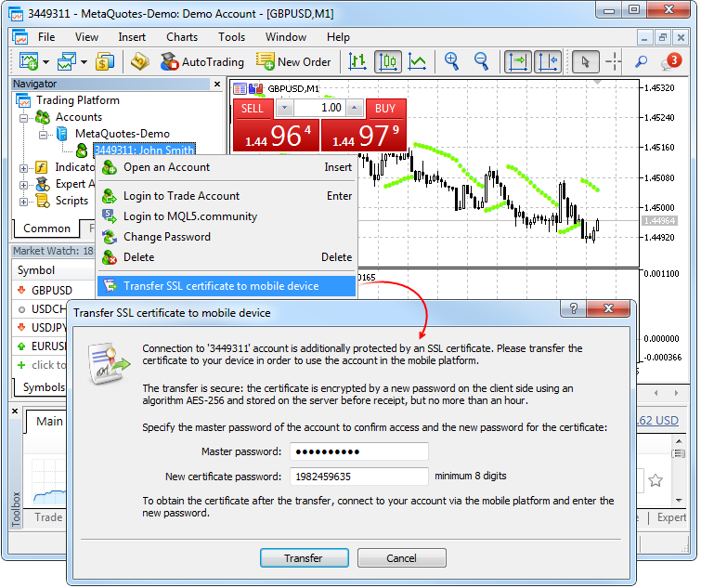This screenshot has width=701, height=588.
Task: Choose Transfer SSL certificate to mobile device
Action: click(x=227, y=286)
